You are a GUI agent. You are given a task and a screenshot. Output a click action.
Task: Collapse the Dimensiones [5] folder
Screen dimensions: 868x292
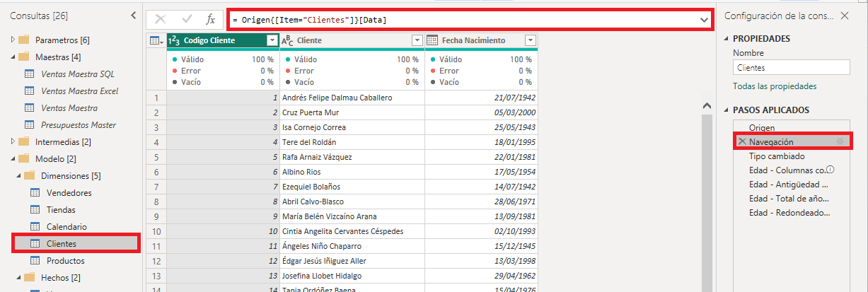click(x=19, y=175)
